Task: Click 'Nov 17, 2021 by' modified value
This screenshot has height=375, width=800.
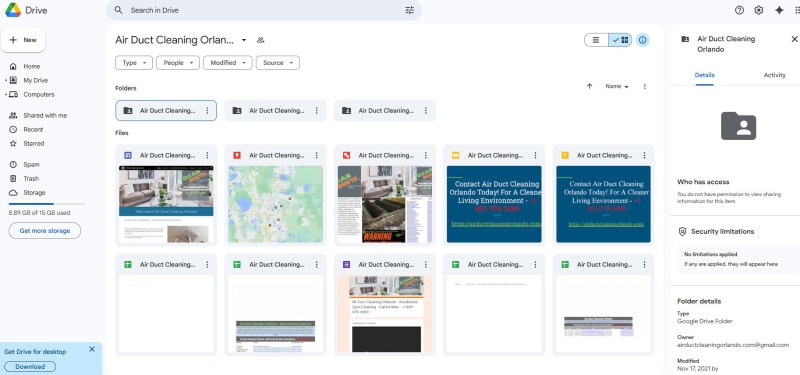Action: (x=697, y=368)
